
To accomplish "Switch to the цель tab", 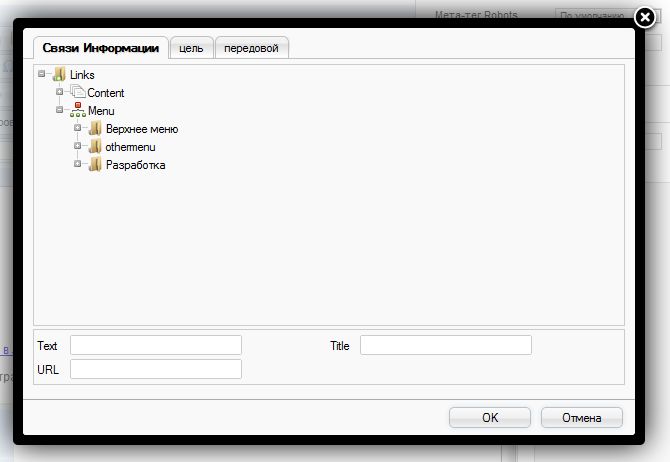I will tap(191, 48).
